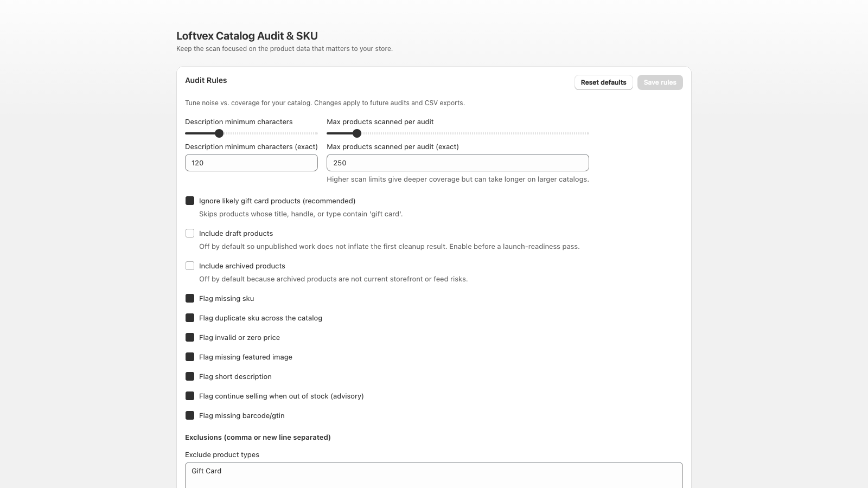Toggle Flag continue selling when out of stock
868x488 pixels.
click(x=190, y=396)
